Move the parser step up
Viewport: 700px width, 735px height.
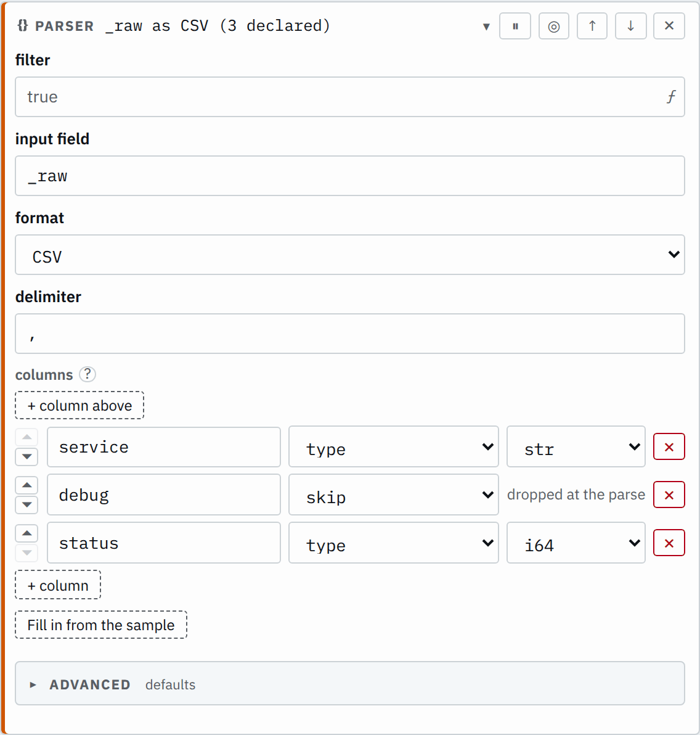[x=592, y=27]
